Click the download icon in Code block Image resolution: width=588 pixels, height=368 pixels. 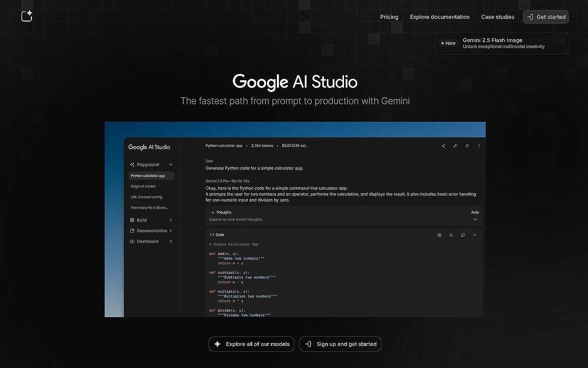pos(451,235)
